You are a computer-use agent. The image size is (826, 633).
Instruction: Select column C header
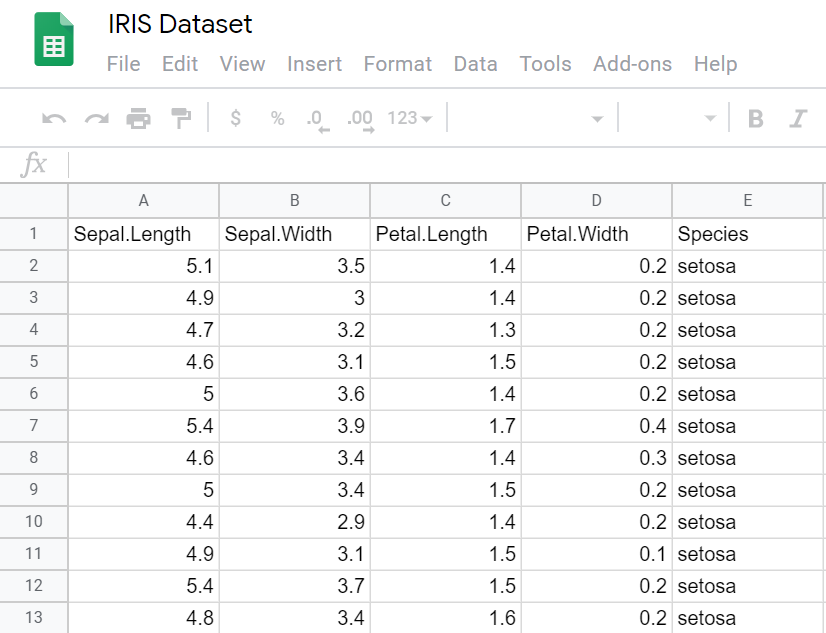tap(446, 201)
